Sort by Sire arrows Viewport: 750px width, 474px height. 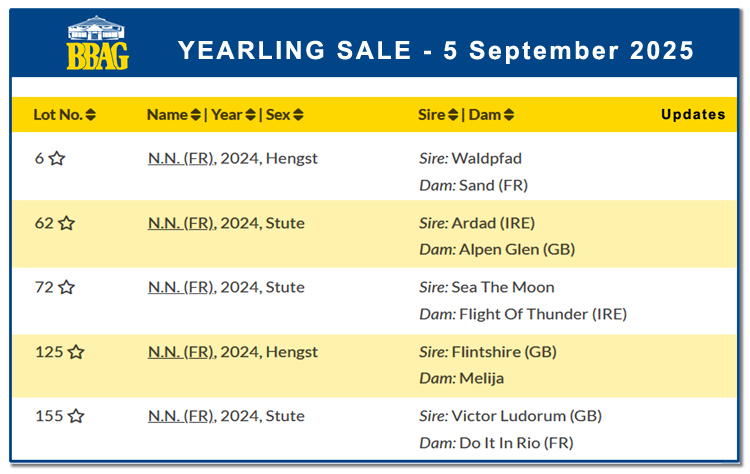[x=452, y=115]
